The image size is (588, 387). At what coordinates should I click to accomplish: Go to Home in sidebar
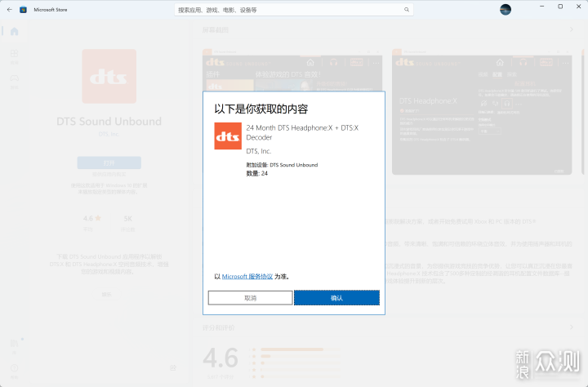pos(14,32)
